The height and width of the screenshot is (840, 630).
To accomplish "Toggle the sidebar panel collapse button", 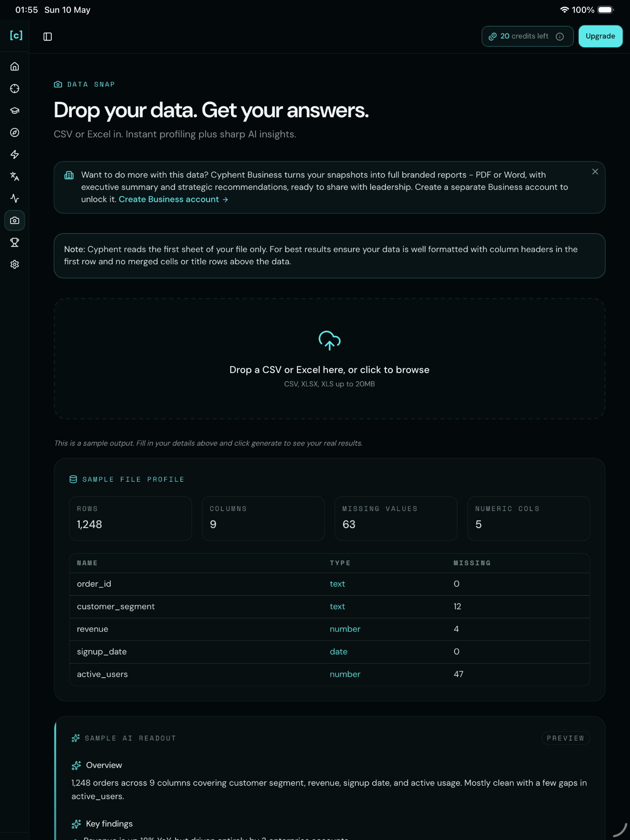I will (x=48, y=37).
